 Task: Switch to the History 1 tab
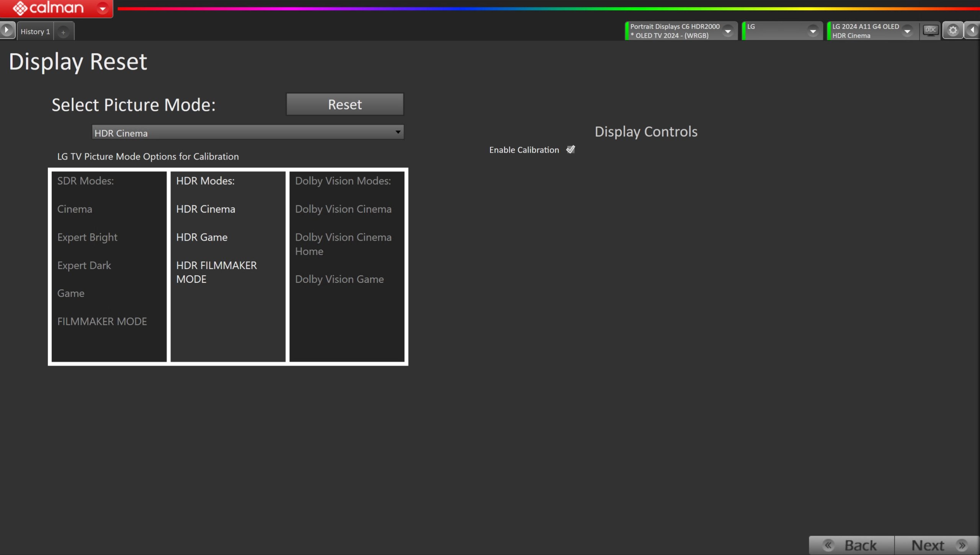point(35,32)
